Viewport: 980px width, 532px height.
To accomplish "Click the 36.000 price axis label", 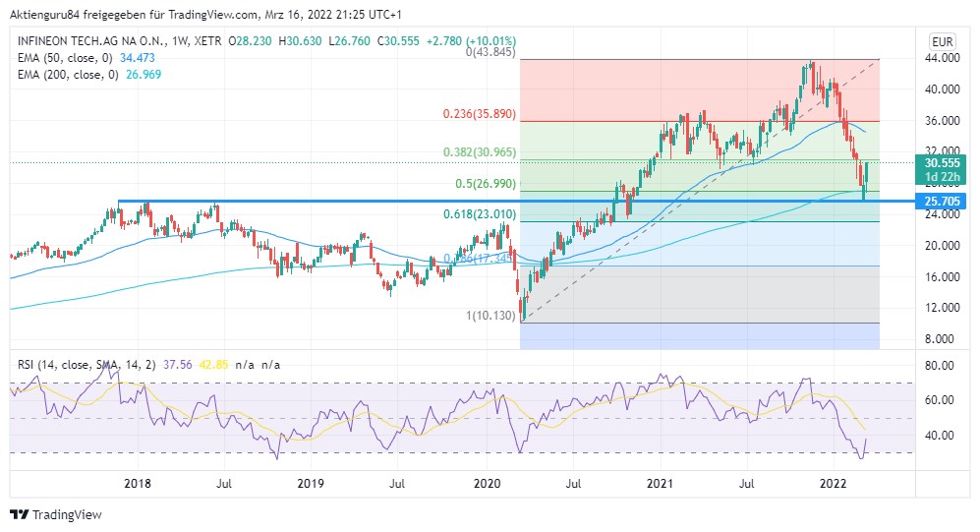I will [942, 121].
